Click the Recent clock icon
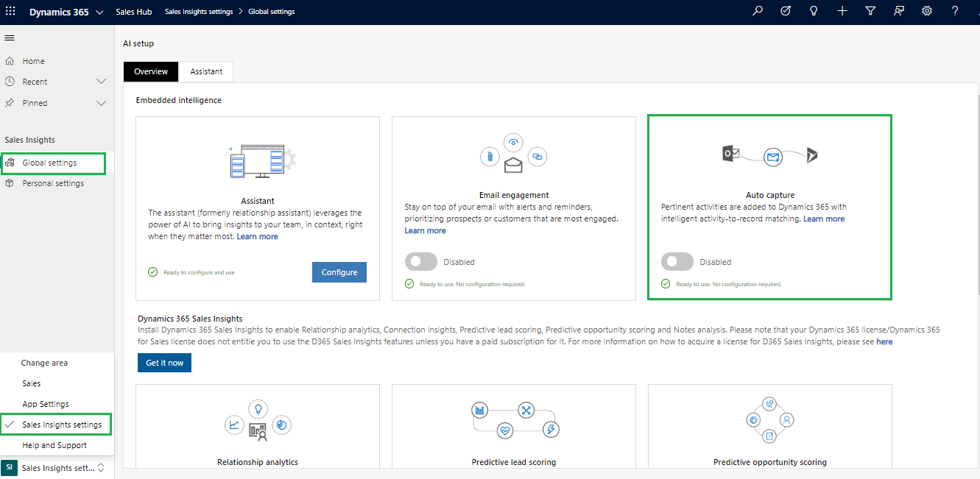Viewport: 980px width, 479px height. [x=10, y=82]
